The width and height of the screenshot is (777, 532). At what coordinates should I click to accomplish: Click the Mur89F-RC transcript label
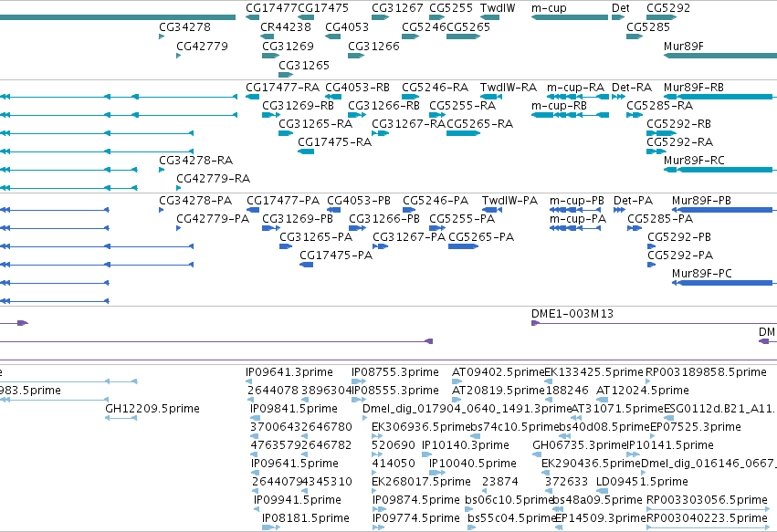[x=694, y=161]
